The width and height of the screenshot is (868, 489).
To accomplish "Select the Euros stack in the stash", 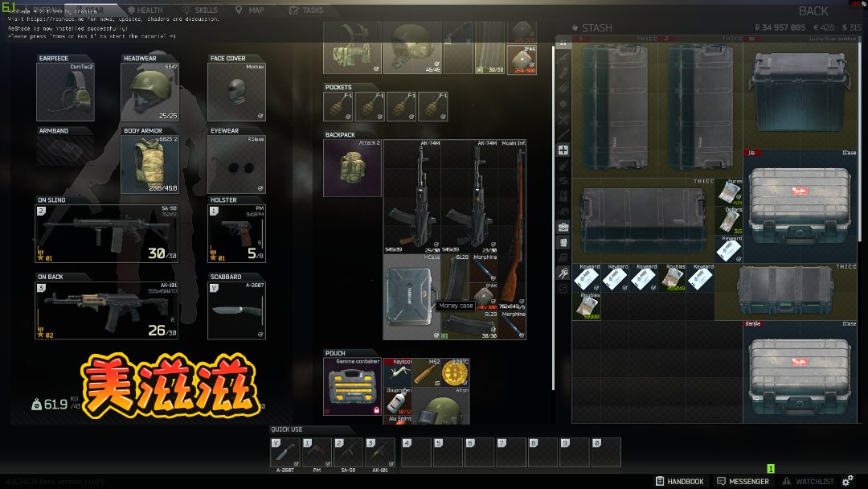I will (728, 192).
